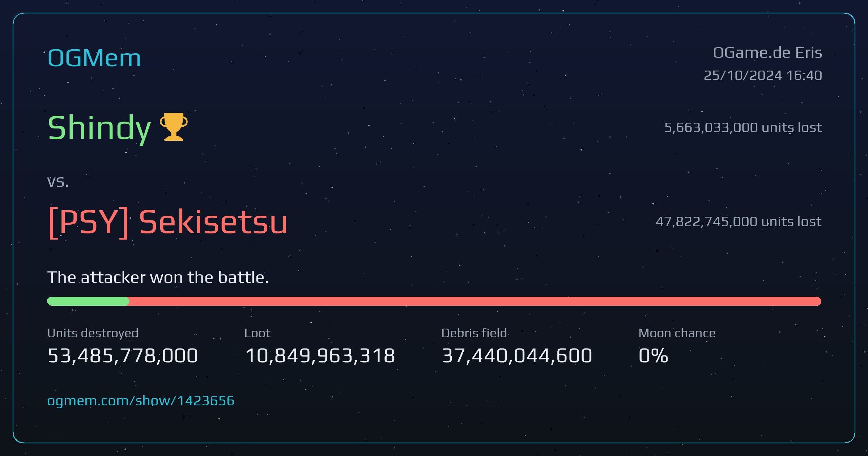This screenshot has width=868, height=456.
Task: Click 'The attacker won the battle.' text
Action: pos(158,278)
